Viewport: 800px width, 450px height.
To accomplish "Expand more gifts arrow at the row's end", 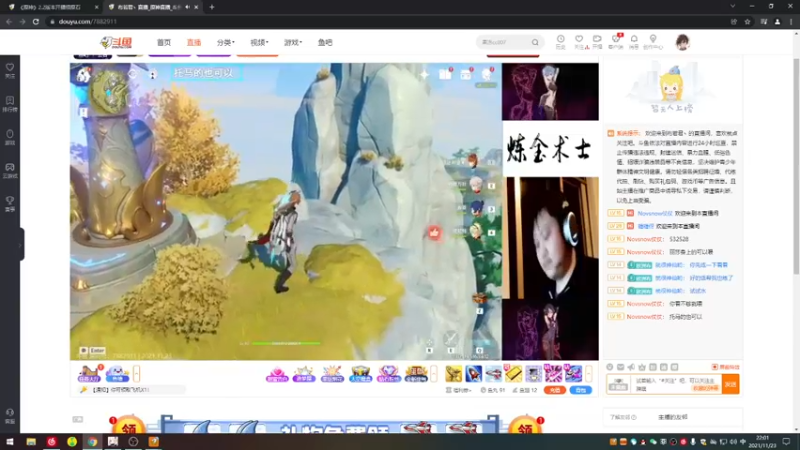I will 589,373.
